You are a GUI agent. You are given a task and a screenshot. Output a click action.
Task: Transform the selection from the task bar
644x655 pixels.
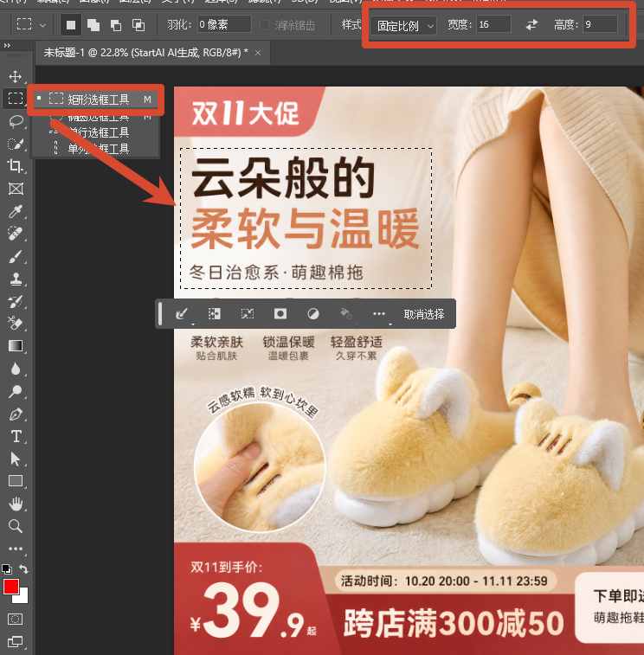coord(248,313)
